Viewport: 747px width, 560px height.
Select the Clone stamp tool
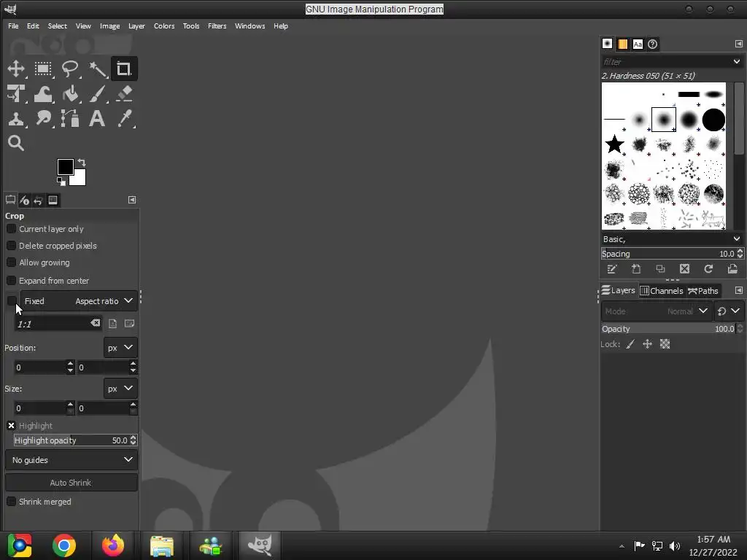pyautogui.click(x=16, y=118)
